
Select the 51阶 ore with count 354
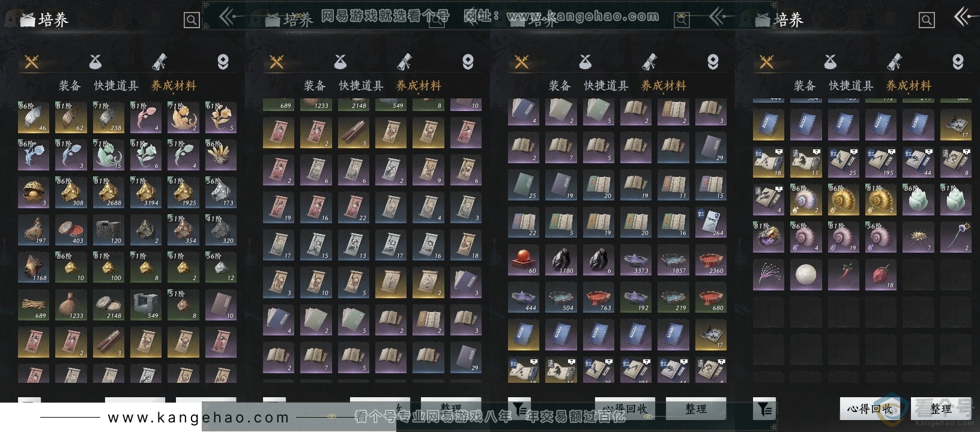pos(183,230)
